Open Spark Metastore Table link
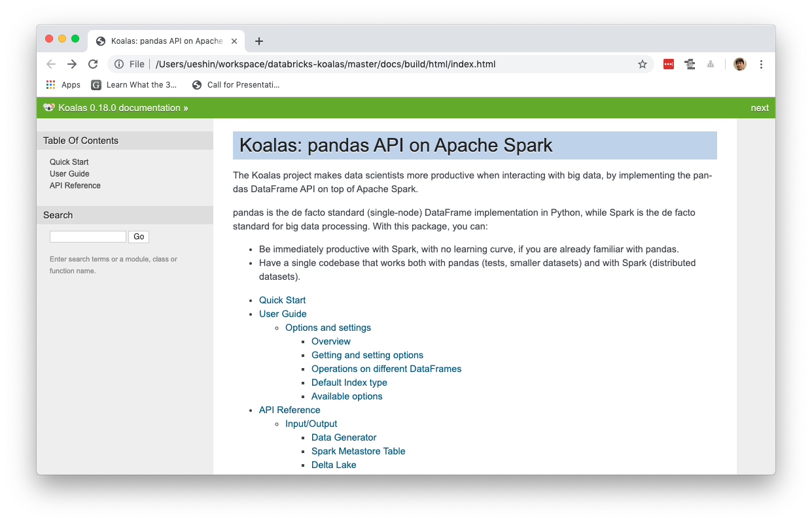The height and width of the screenshot is (523, 812). [x=359, y=451]
